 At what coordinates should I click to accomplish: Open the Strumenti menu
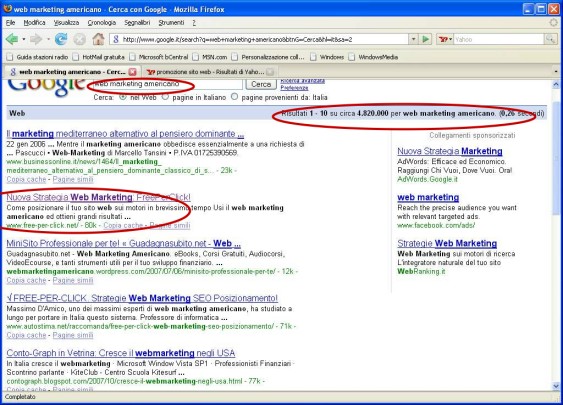point(171,23)
